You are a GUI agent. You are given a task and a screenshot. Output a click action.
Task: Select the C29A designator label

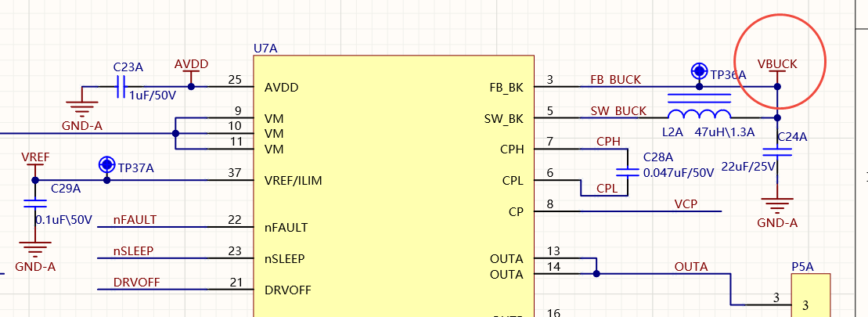[66, 188]
